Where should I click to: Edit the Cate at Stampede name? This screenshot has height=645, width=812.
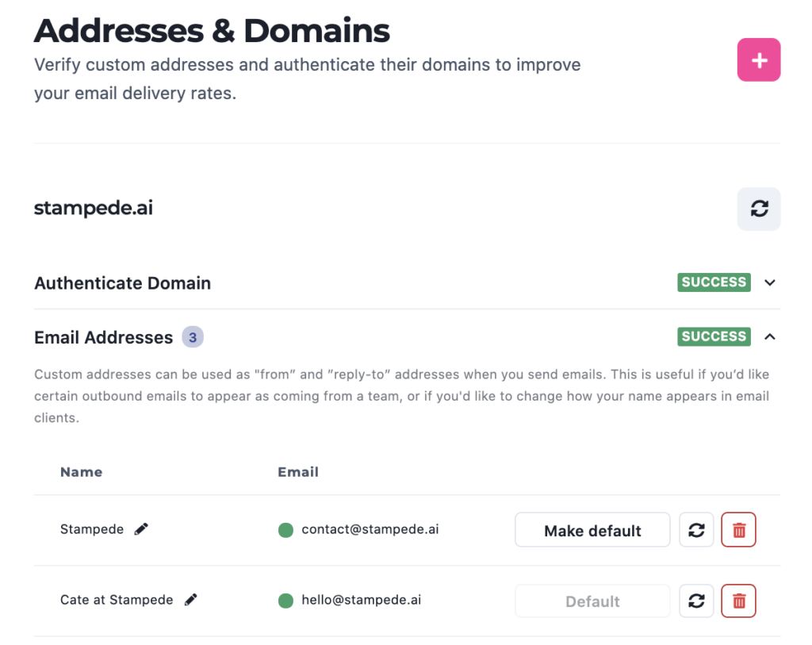(x=190, y=600)
